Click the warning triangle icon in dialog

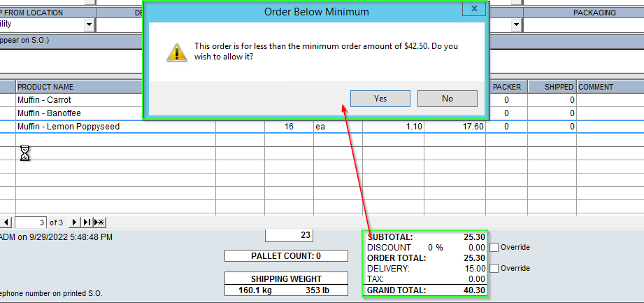pyautogui.click(x=173, y=51)
